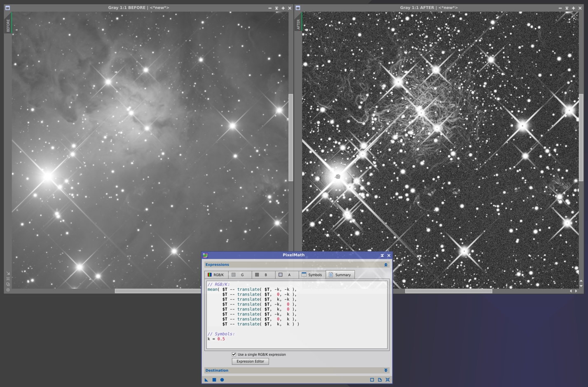Click the '// Symbols:' comment line
This screenshot has height=387, width=588.
(221, 334)
